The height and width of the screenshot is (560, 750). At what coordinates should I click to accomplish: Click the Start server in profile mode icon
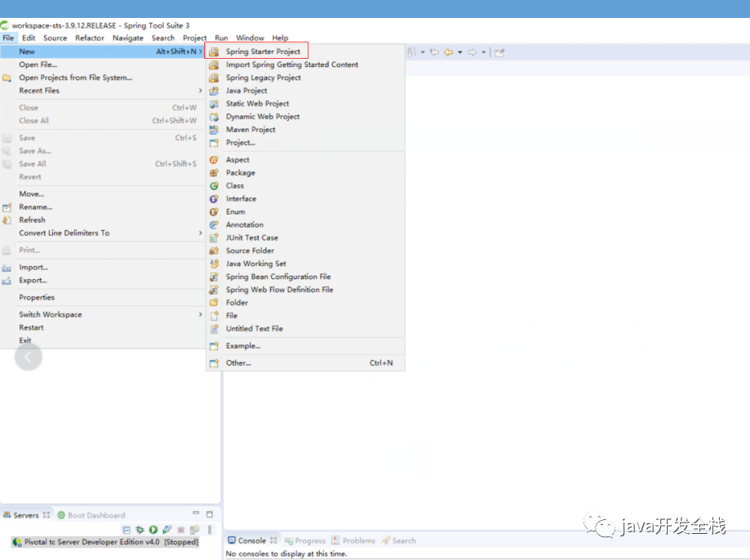point(166,530)
